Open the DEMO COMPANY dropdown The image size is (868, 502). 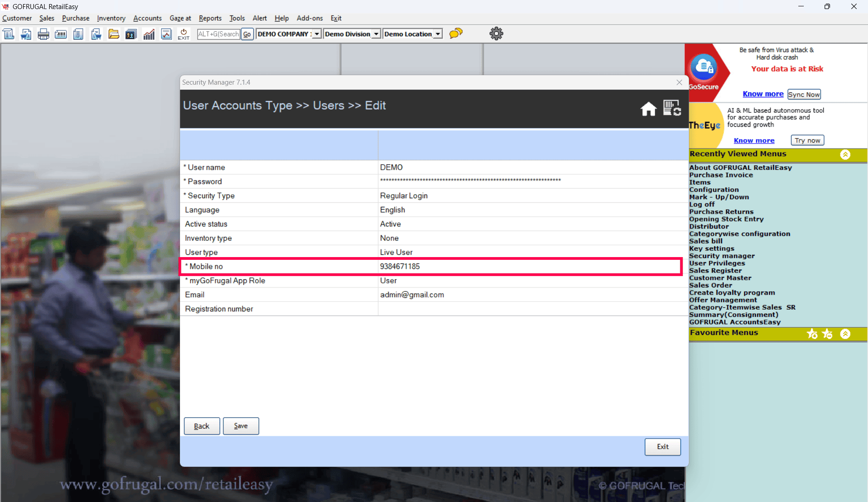[x=317, y=34]
